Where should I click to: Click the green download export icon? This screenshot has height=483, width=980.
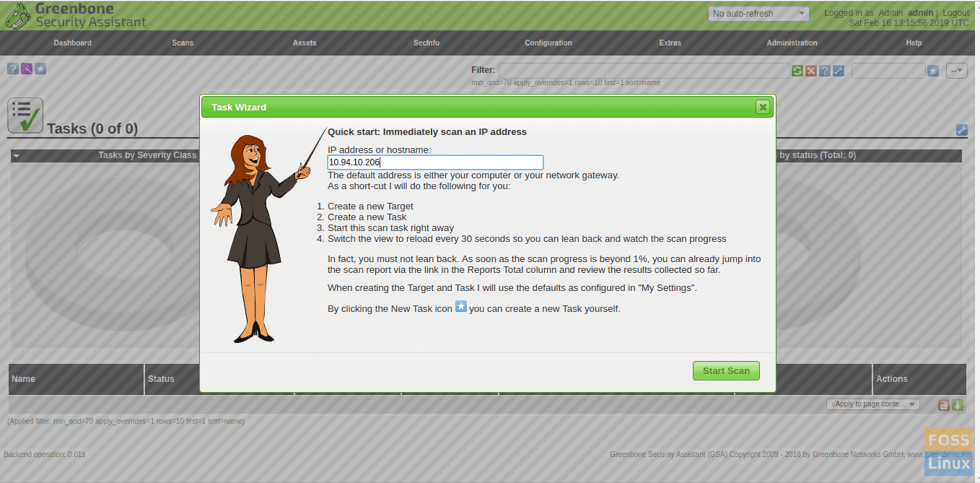(958, 405)
